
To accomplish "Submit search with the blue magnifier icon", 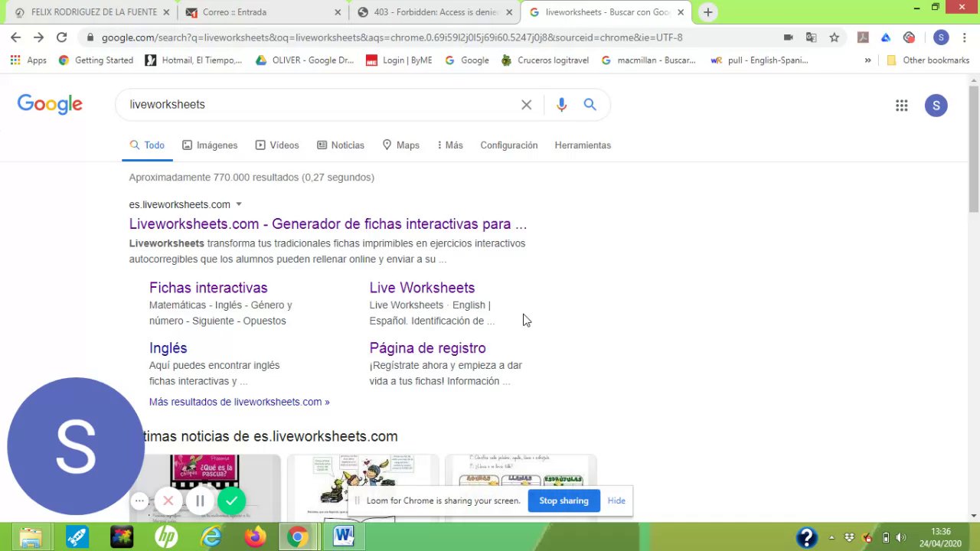I will click(590, 104).
